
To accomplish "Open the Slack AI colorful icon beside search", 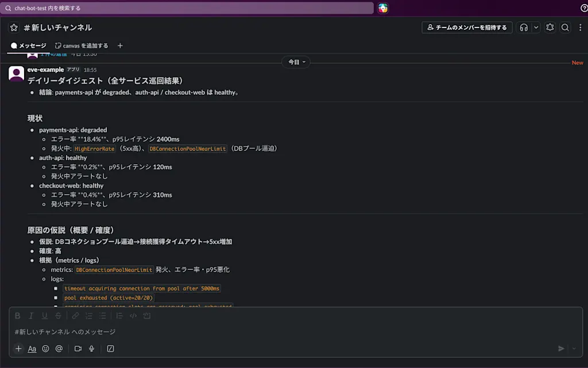I will click(x=383, y=8).
